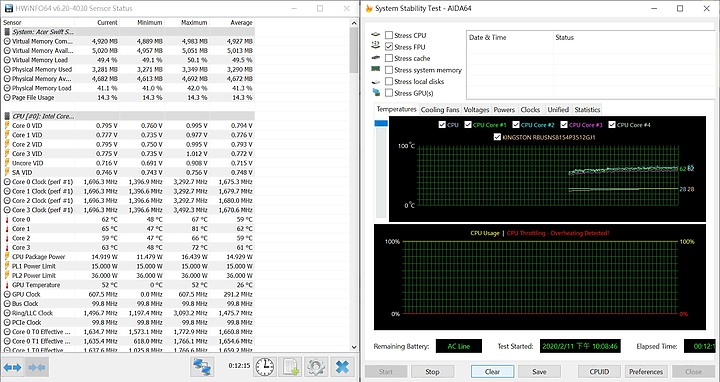This screenshot has height=382, width=720.
Task: Enable the Stress CPU checkbox
Action: point(389,35)
